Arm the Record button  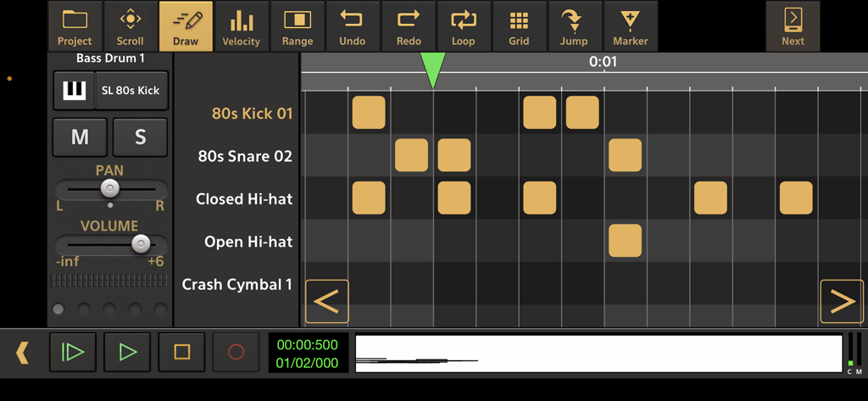click(236, 353)
